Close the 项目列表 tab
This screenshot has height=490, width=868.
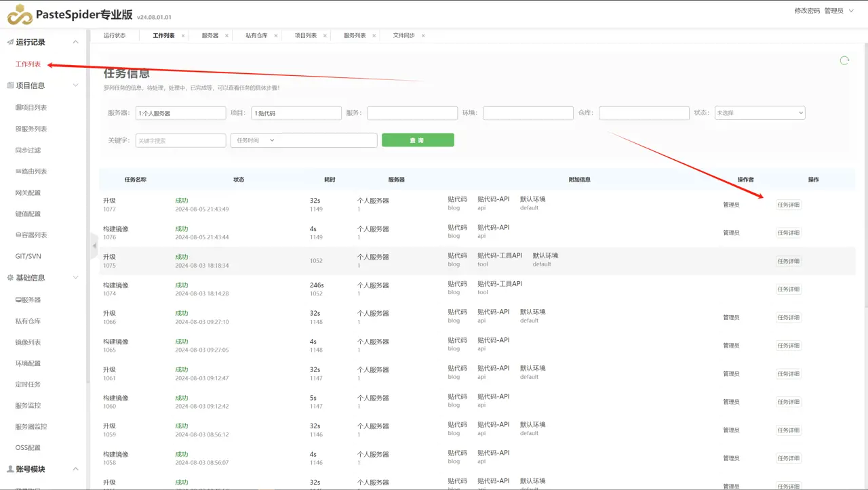(325, 36)
